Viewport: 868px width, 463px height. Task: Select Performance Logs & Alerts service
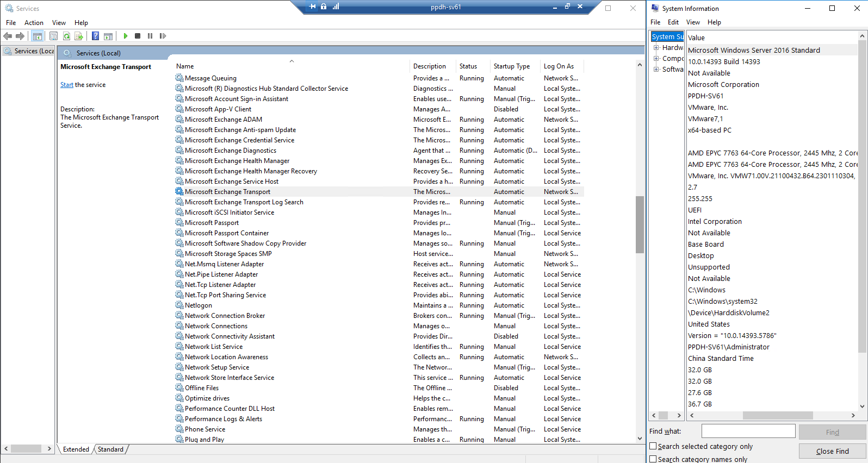(379, 419)
